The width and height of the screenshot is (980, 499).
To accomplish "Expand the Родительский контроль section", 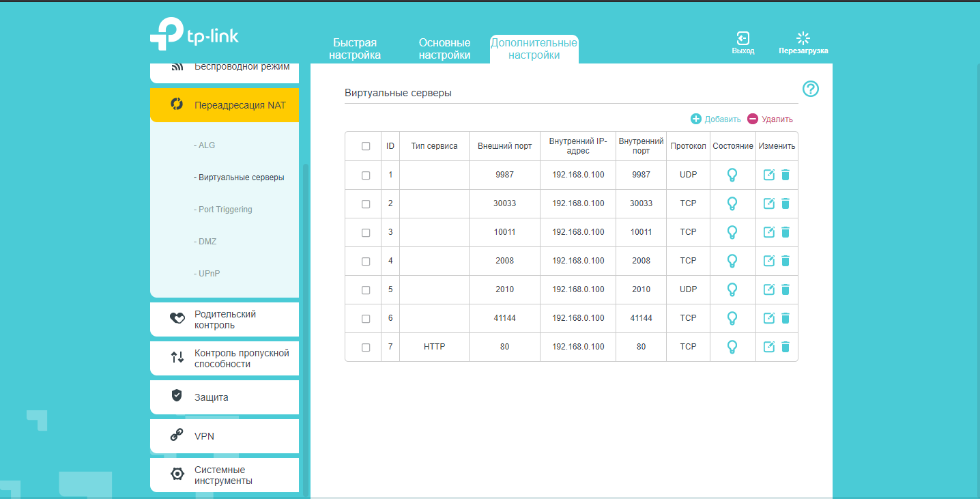I will tap(225, 319).
